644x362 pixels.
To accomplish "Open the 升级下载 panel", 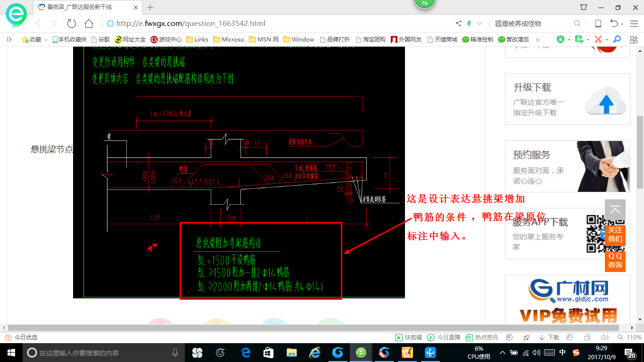I will point(568,99).
